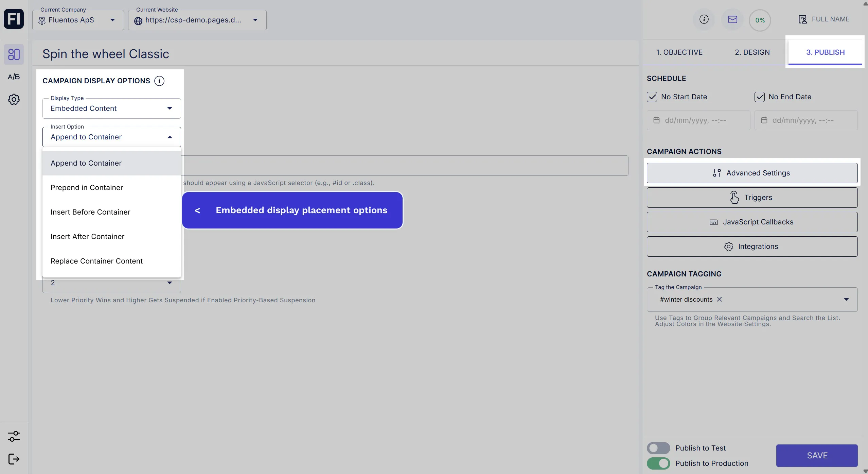This screenshot has height=474, width=868.
Task: Click the logout icon at bottom left
Action: [x=14, y=459]
